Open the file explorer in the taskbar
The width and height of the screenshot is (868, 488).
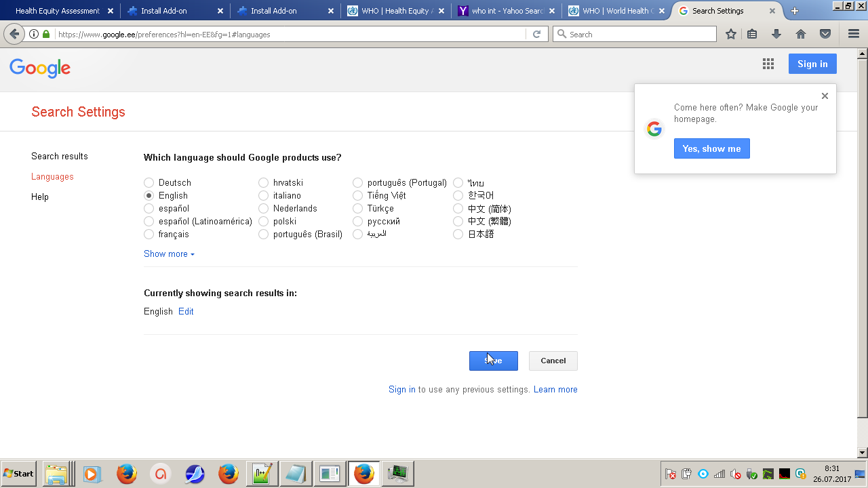tap(56, 473)
